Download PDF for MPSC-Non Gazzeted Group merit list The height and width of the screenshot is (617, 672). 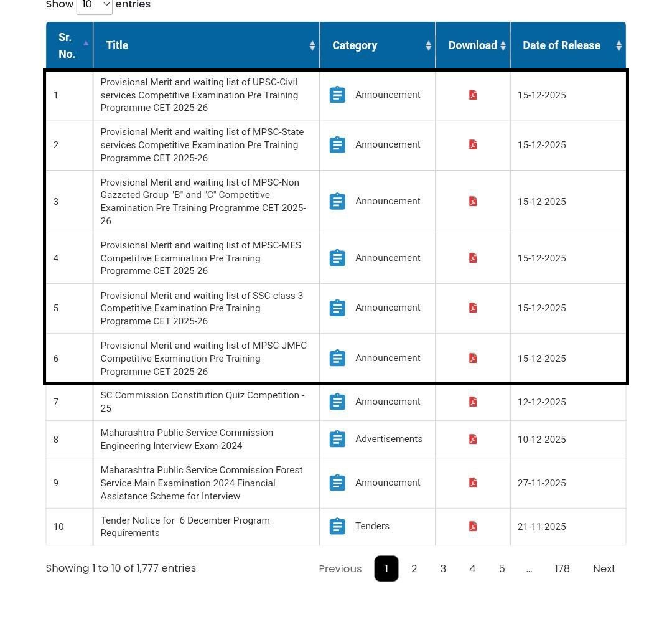pos(473,201)
